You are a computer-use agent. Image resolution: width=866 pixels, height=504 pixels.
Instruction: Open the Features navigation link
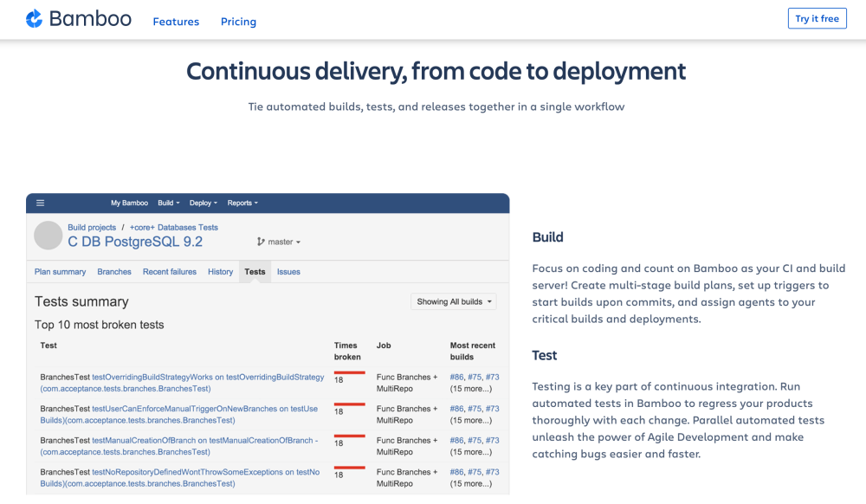coord(176,22)
